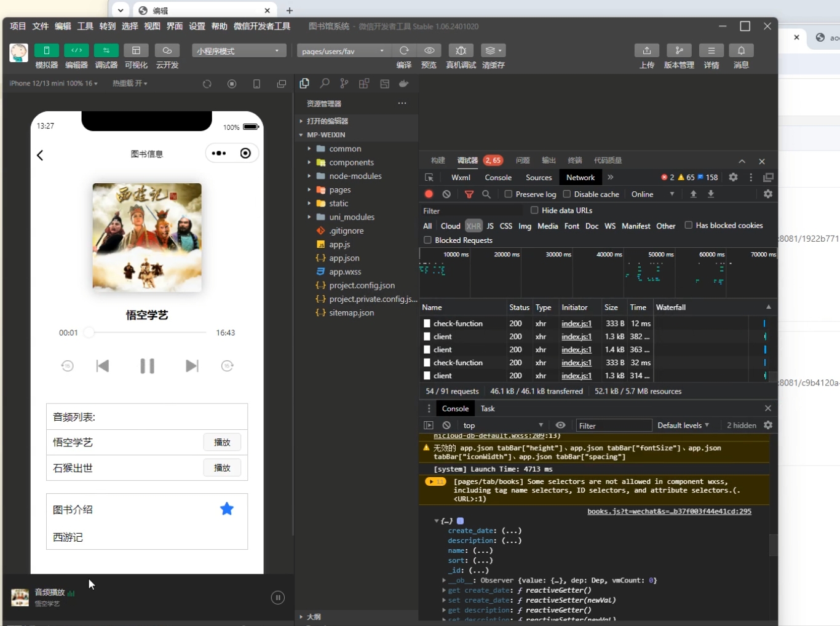Open the Default levels dropdown

point(683,425)
